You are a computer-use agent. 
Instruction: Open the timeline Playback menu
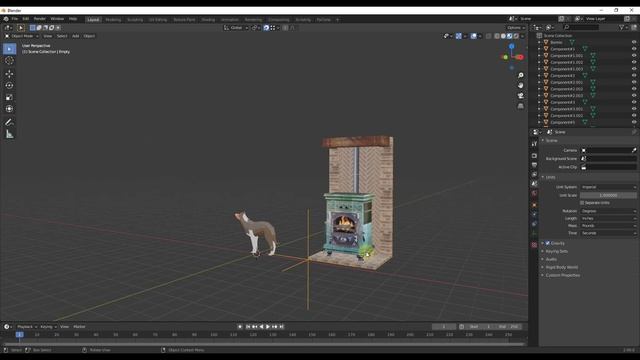tap(27, 327)
